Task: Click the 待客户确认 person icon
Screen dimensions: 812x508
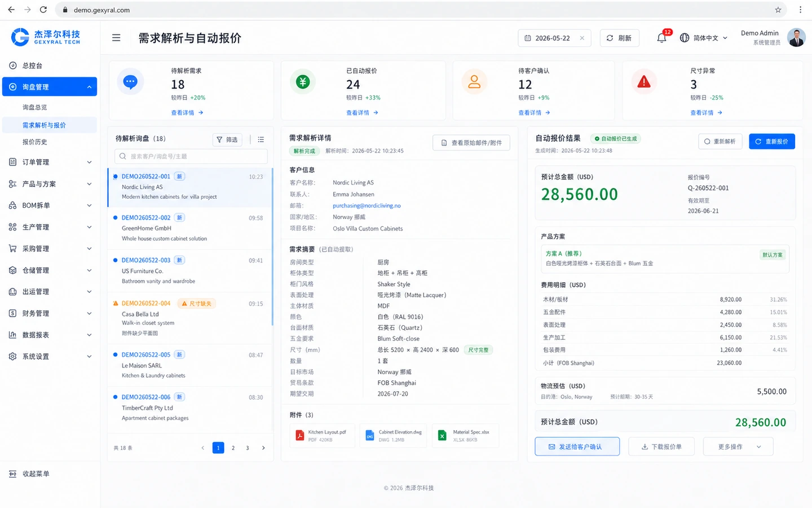Action: 474,82
